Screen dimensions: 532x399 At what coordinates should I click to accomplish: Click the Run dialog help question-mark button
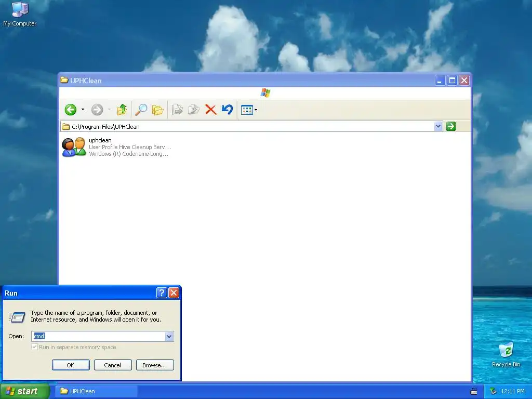[162, 292]
